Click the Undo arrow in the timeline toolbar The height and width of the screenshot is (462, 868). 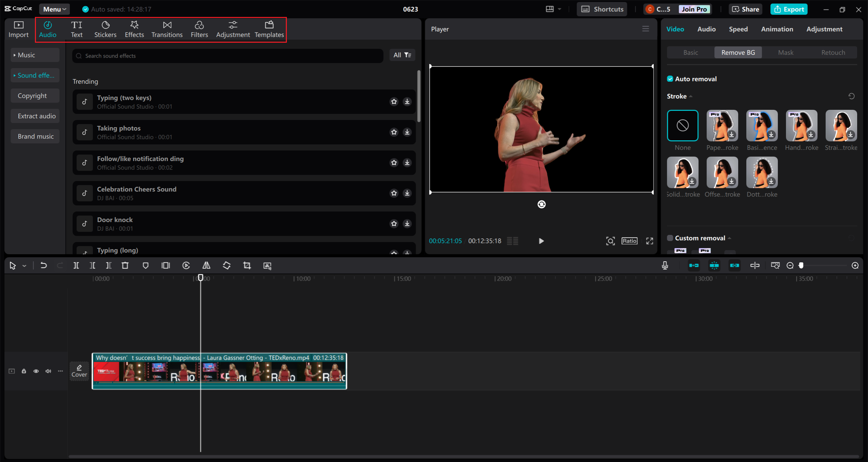pyautogui.click(x=43, y=265)
